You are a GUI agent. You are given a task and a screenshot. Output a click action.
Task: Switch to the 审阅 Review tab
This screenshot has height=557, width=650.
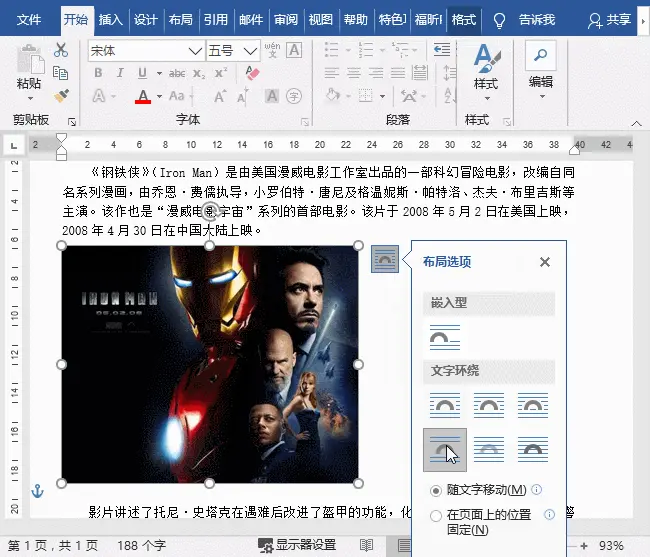click(x=286, y=19)
